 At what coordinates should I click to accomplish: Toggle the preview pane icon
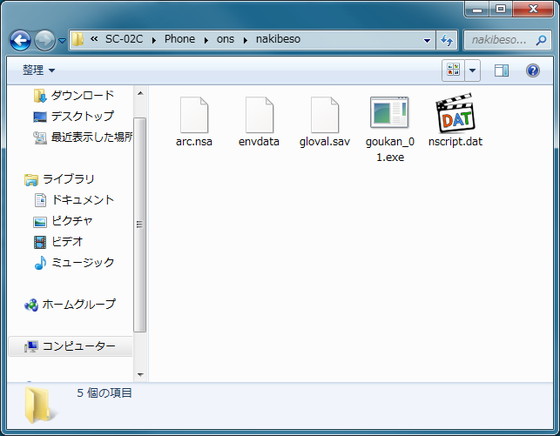point(501,70)
